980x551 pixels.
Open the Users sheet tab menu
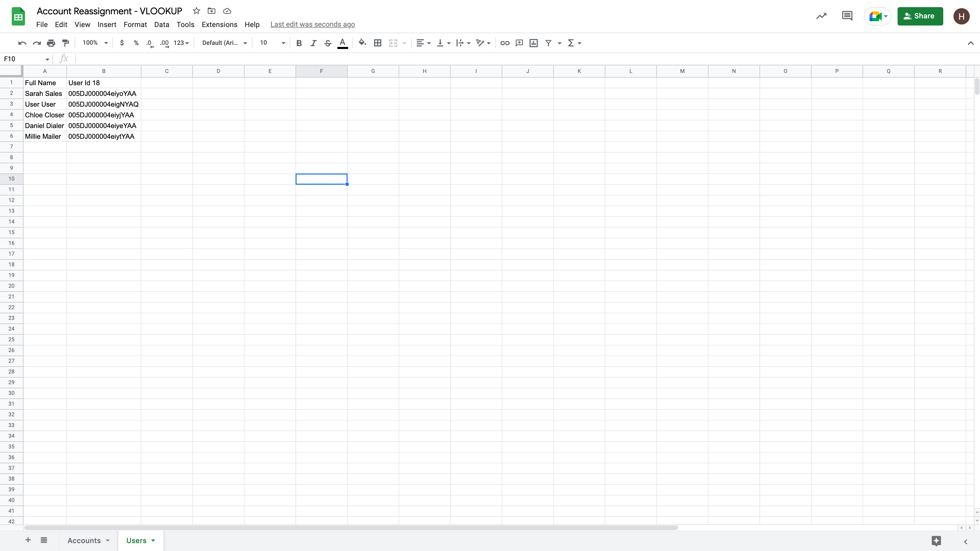pos(154,540)
